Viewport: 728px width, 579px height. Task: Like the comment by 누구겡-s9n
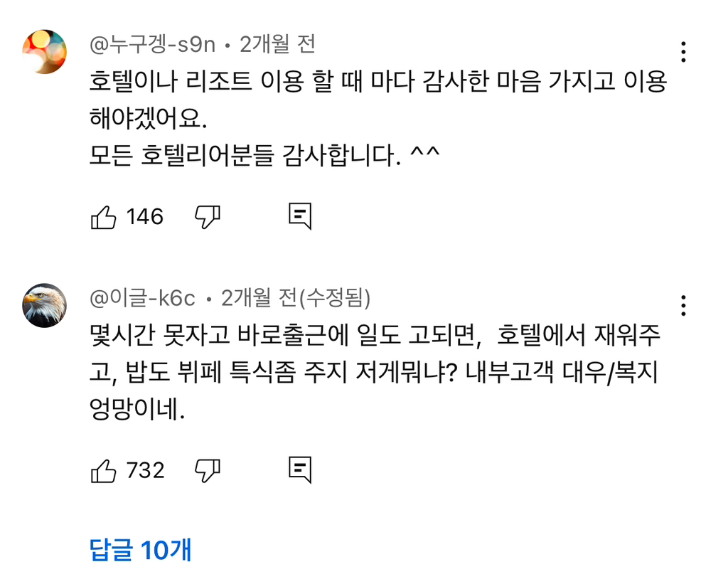[104, 216]
